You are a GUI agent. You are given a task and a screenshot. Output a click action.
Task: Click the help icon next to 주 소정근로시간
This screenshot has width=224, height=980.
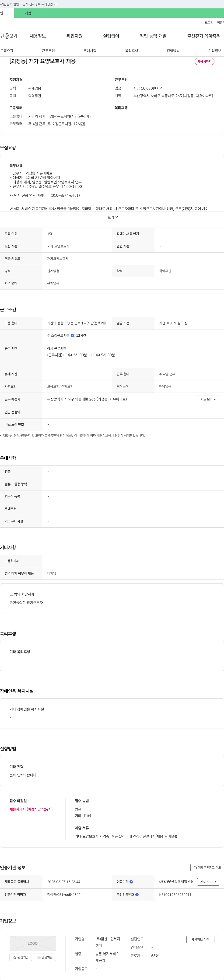[72, 336]
